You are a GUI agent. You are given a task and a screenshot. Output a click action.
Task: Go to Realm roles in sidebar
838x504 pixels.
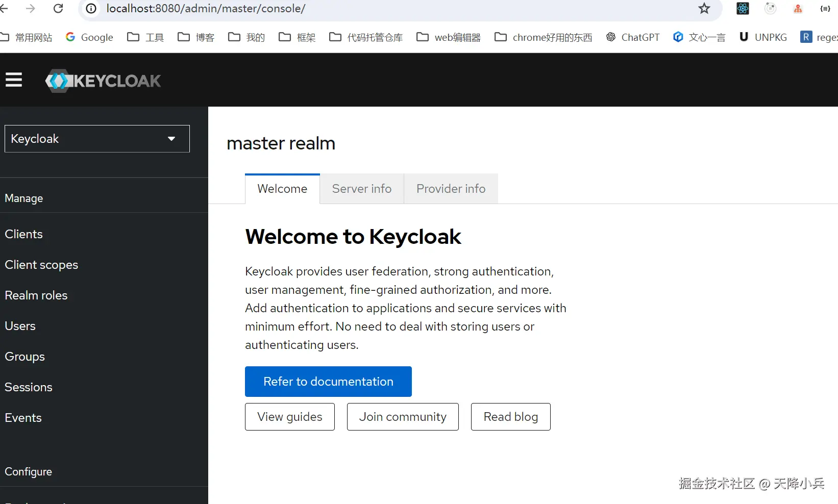36,295
